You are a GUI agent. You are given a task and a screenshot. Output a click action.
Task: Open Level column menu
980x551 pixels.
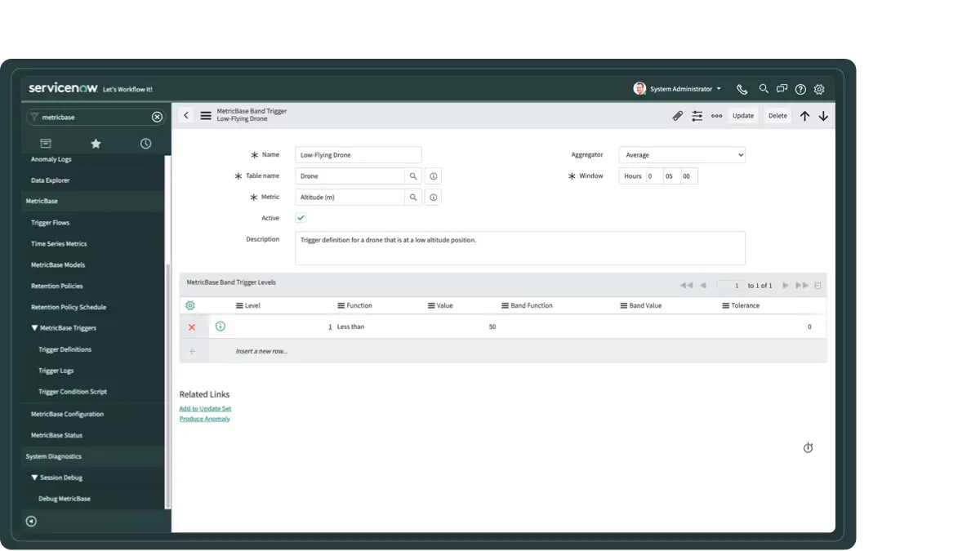(x=239, y=305)
